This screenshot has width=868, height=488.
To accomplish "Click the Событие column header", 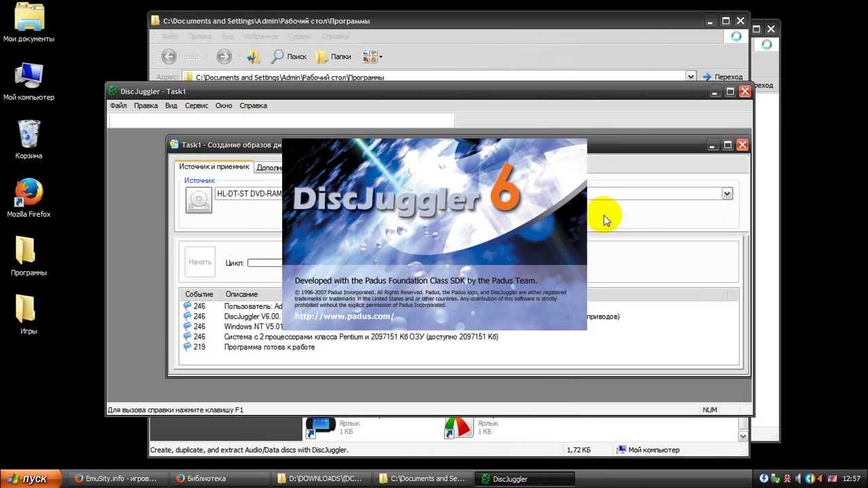I will tap(199, 294).
